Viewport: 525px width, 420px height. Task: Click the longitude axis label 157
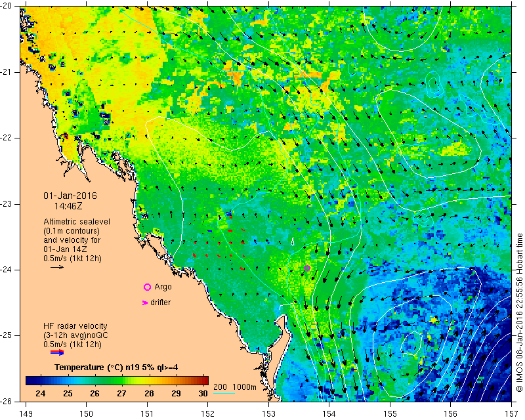point(512,414)
